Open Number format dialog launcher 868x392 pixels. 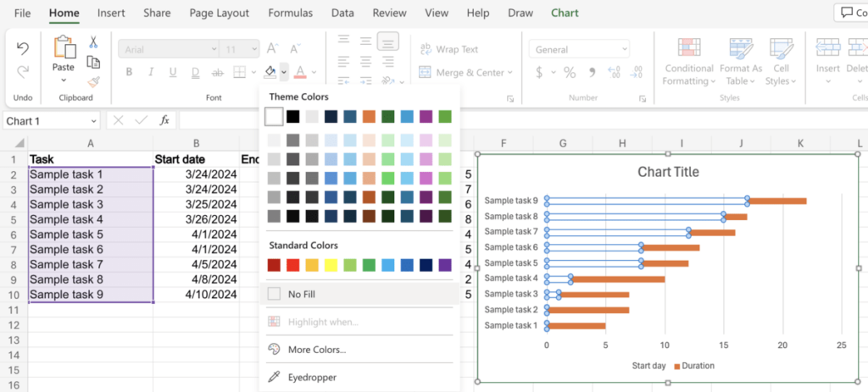pyautogui.click(x=643, y=98)
